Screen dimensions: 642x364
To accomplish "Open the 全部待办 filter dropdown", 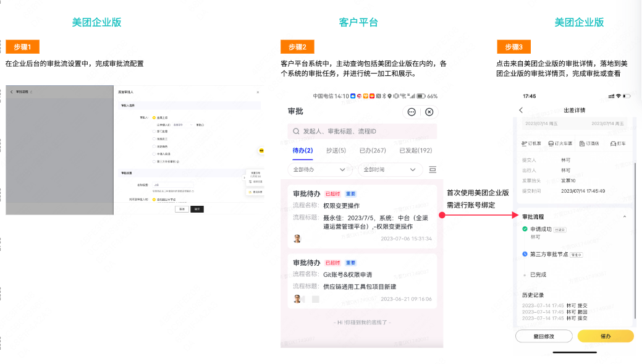I will [x=320, y=169].
